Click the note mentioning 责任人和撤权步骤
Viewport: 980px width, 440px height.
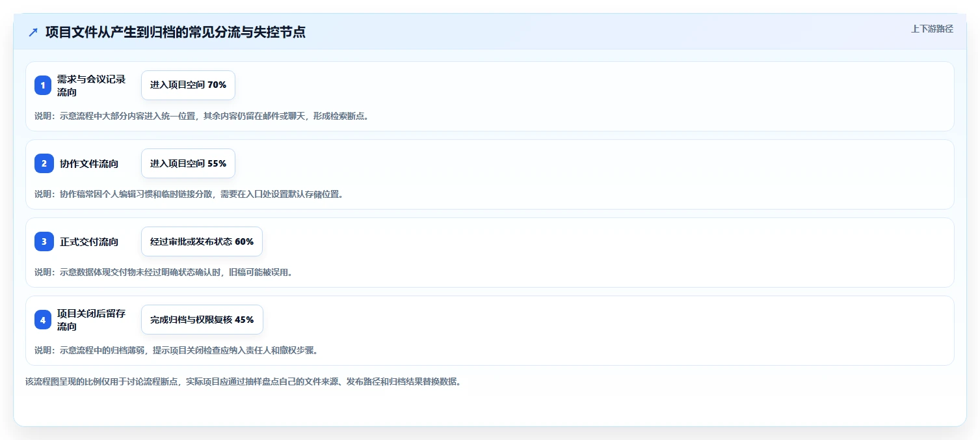(x=176, y=350)
